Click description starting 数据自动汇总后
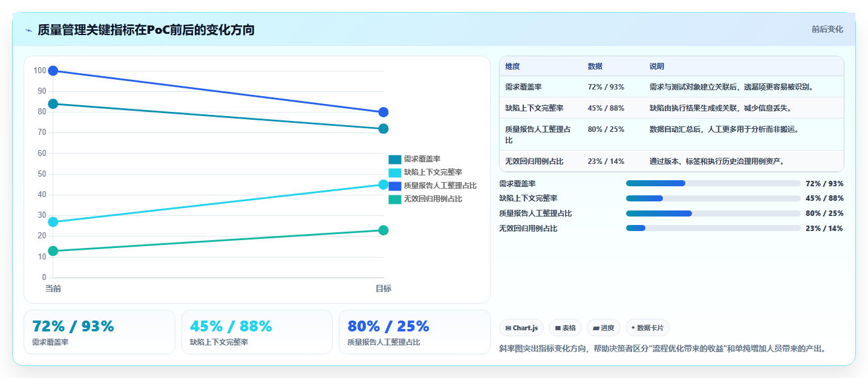This screenshot has width=868, height=378. 724,129
